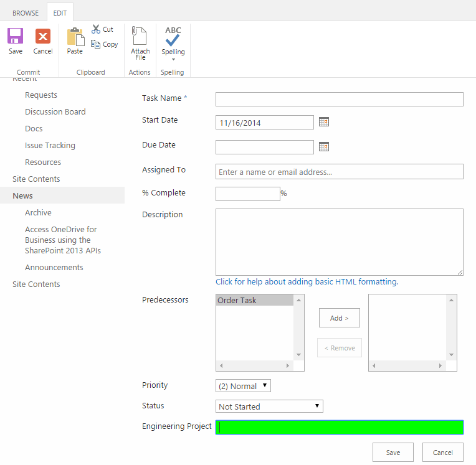Click down arrow of right Predecessors list scrollbar
This screenshot has height=465, width=476.
pyautogui.click(x=452, y=355)
